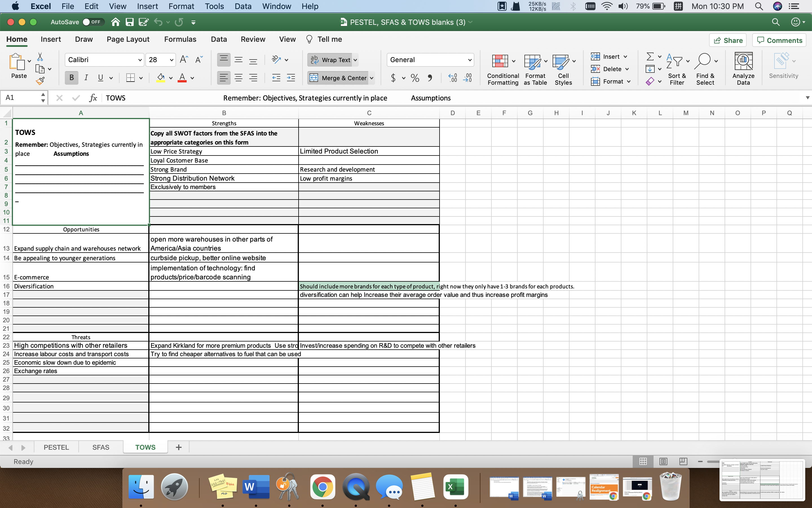Image resolution: width=812 pixels, height=508 pixels.
Task: Open the font size dropdown
Action: (x=171, y=60)
